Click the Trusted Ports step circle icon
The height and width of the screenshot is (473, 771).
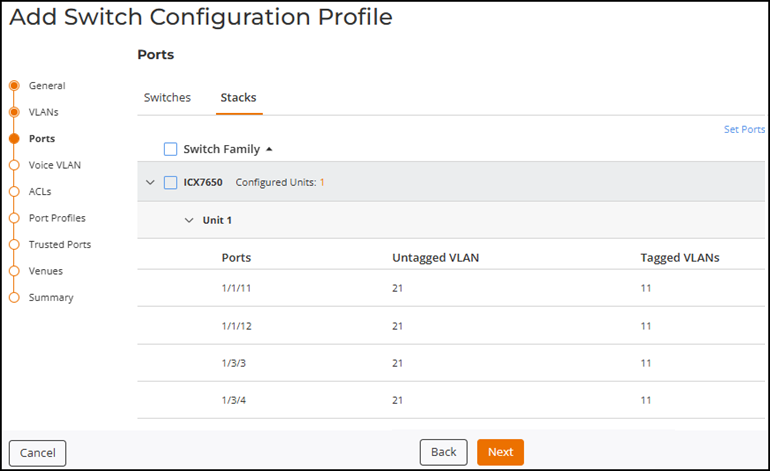tap(14, 244)
